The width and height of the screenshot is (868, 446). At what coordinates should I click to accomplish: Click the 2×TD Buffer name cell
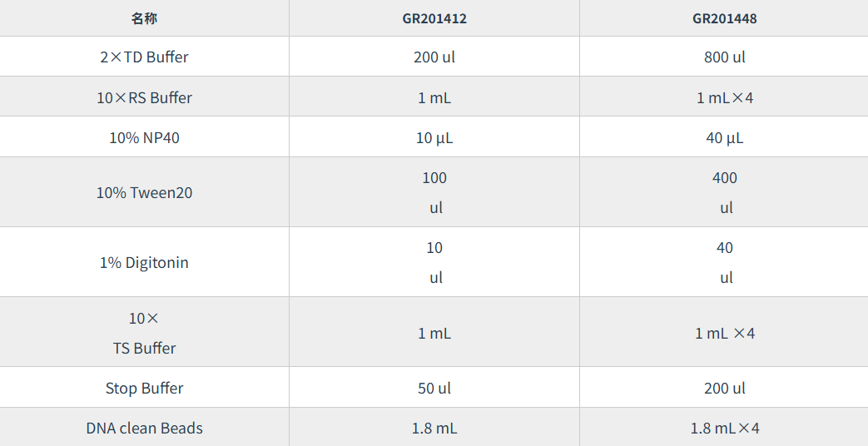(x=144, y=57)
